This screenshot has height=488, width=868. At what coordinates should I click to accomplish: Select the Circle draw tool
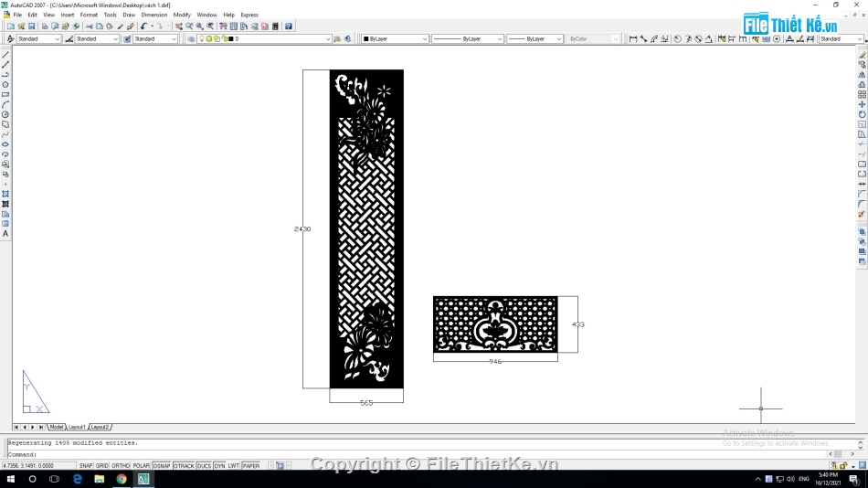(5, 114)
